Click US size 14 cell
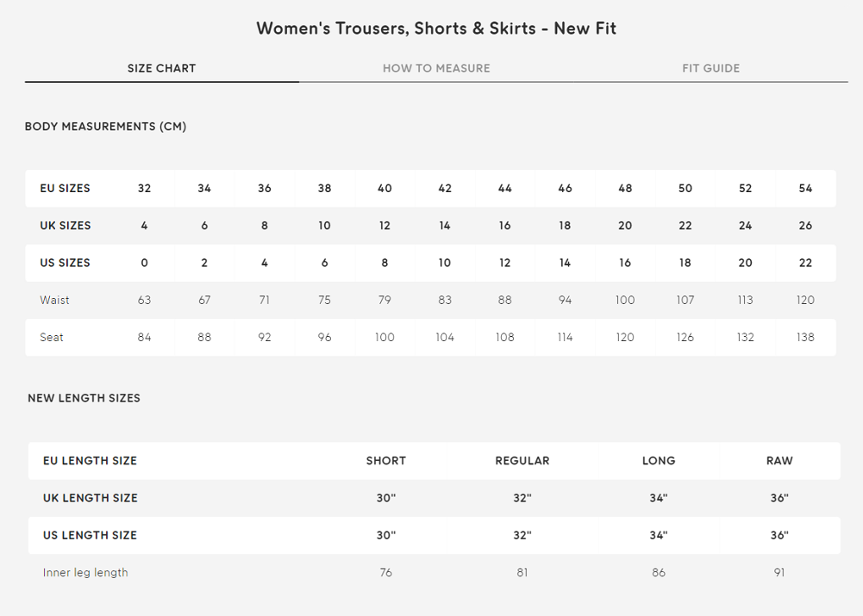This screenshot has width=863, height=616. (x=565, y=263)
